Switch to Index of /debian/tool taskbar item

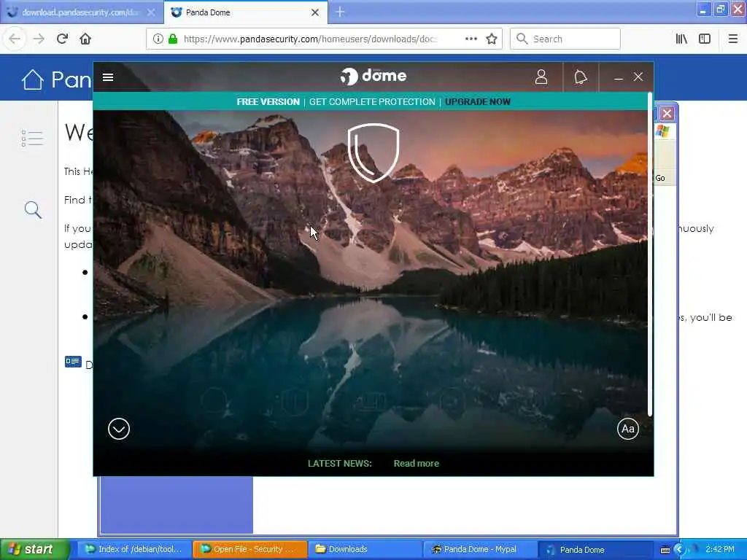[x=134, y=549]
